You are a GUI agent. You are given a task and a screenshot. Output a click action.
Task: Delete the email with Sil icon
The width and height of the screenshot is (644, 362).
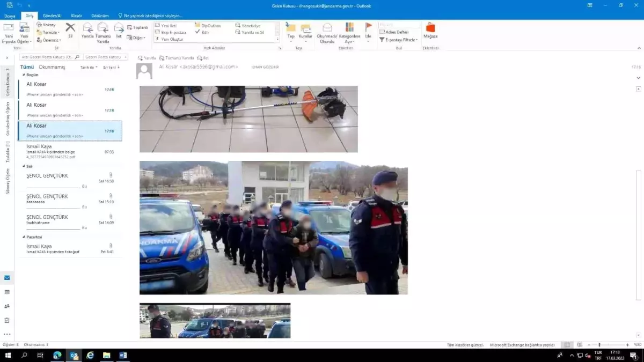point(70,30)
